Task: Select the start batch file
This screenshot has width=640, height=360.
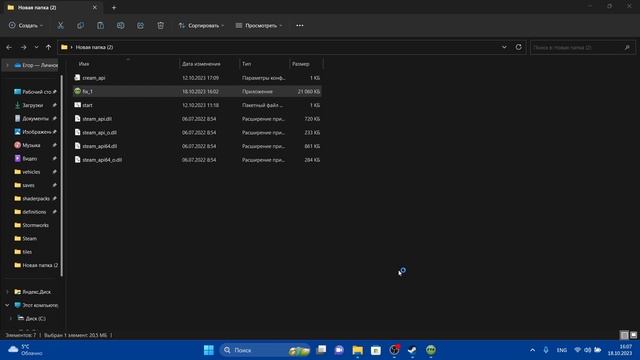Action: click(197, 105)
